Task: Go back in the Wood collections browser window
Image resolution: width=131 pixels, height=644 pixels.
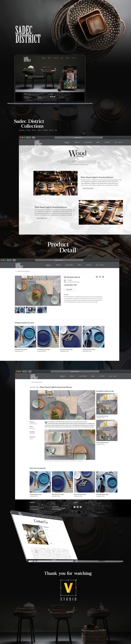Action: click(x=27, y=137)
